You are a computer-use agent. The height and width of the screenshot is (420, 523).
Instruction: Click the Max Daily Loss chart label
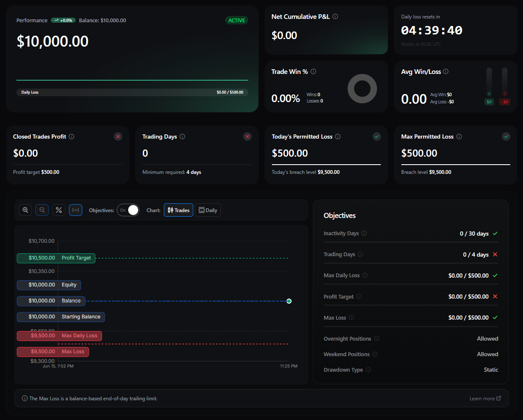(59, 336)
